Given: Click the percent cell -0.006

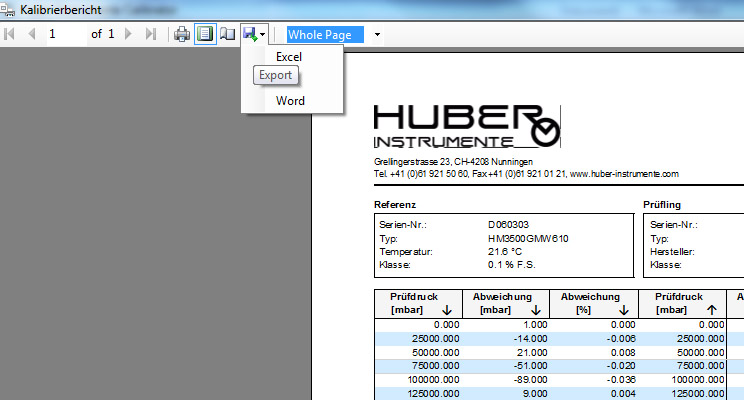Looking at the screenshot, I should pyautogui.click(x=623, y=339).
